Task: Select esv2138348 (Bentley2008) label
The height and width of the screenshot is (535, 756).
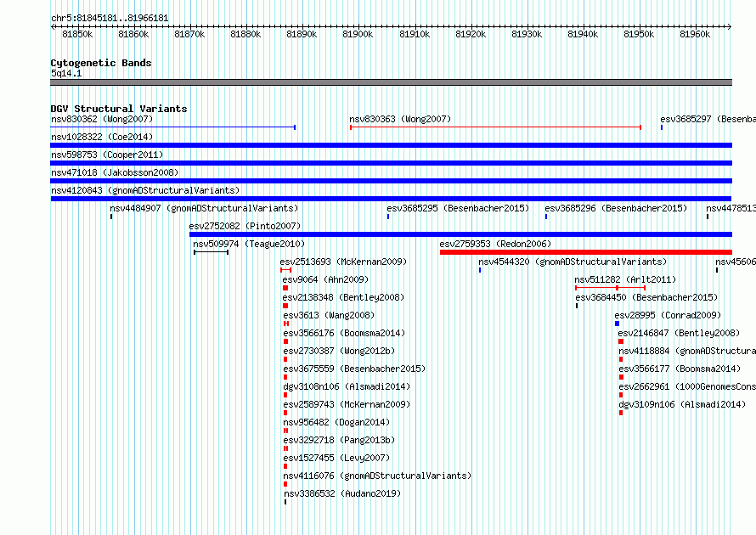Action: click(x=343, y=297)
